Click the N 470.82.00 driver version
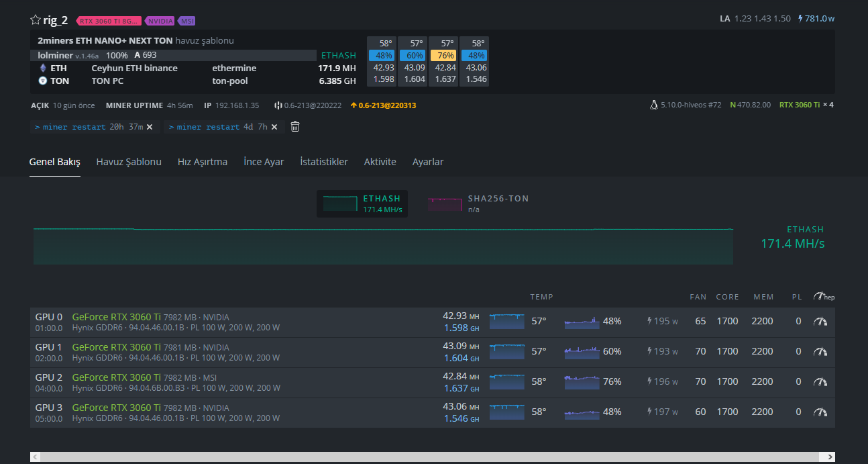The image size is (868, 464). click(750, 105)
